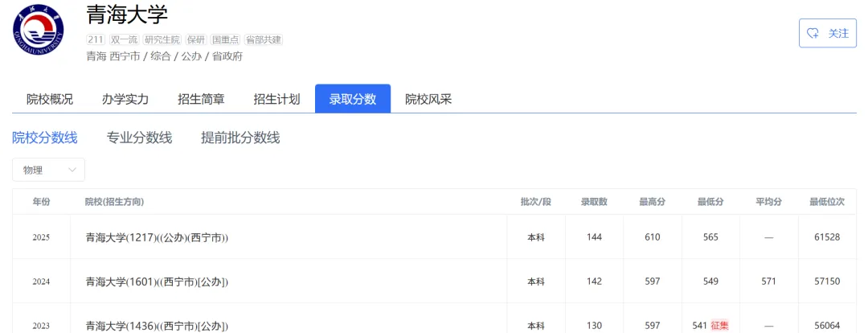This screenshot has width=868, height=333.
Task: Click the 青海 西宁市 / 综合 / 公办 info line
Action: 165,56
